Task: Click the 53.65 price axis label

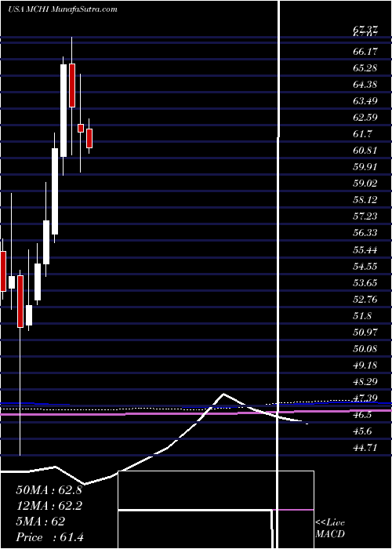Action: pos(365,283)
